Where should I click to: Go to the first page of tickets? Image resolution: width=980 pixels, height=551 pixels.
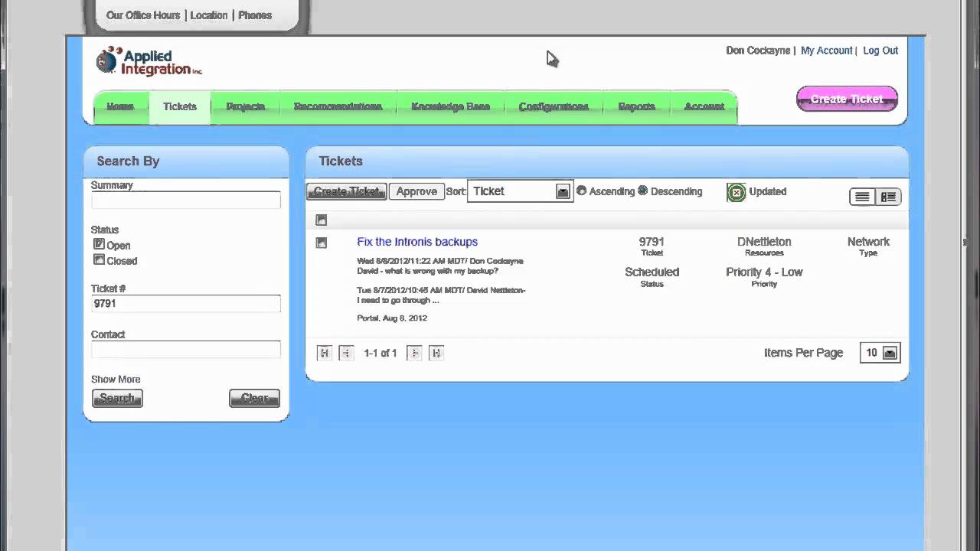pyautogui.click(x=325, y=353)
